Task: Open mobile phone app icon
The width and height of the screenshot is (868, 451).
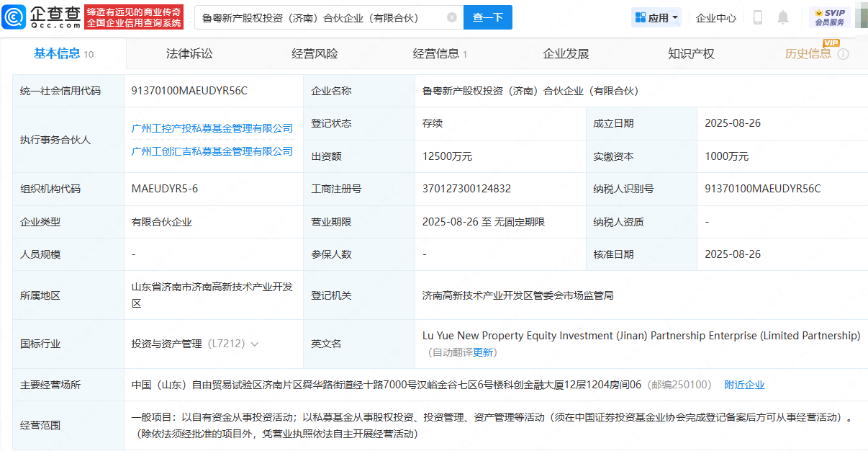Action: tap(758, 17)
